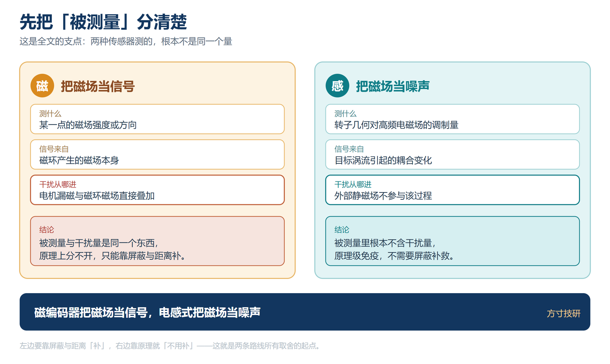Image resolution: width=610 pixels, height=364 pixels.
Task: Click the 方寸技研 label in the banner
Action: point(563,313)
